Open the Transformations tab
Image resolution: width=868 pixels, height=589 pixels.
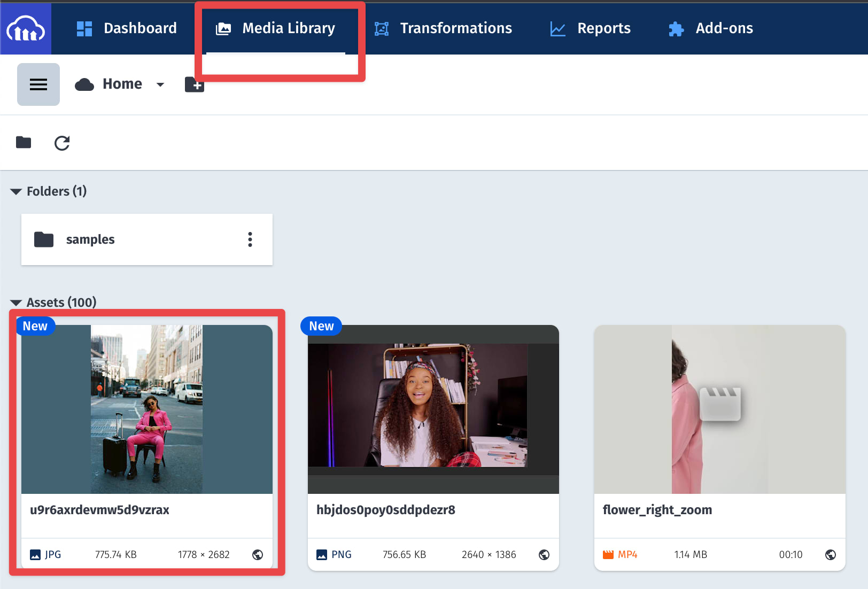click(x=443, y=28)
